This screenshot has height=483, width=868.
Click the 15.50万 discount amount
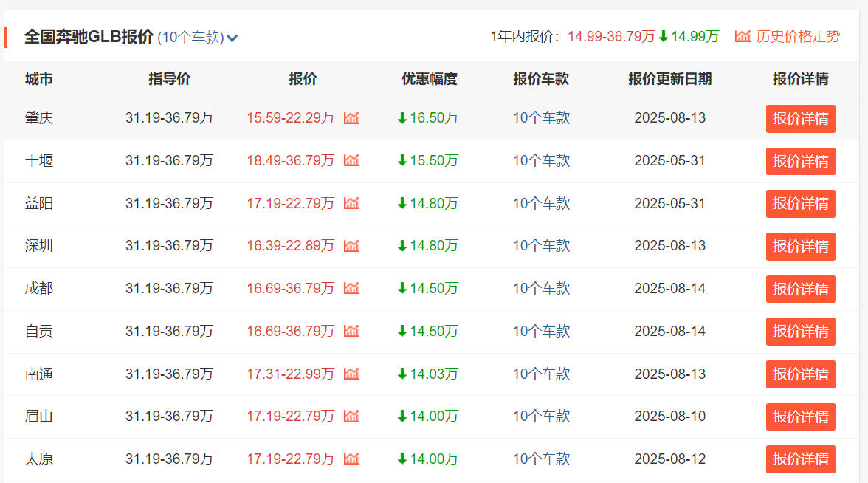434,161
